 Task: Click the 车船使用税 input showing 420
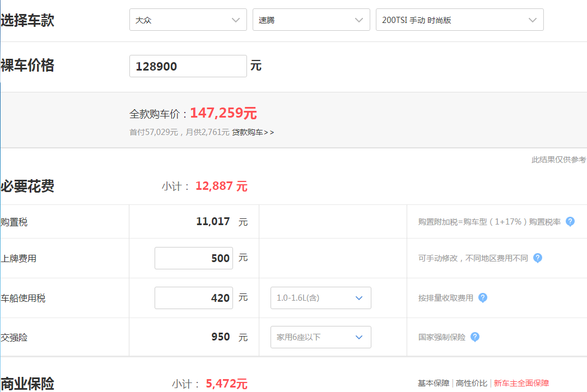(x=194, y=298)
